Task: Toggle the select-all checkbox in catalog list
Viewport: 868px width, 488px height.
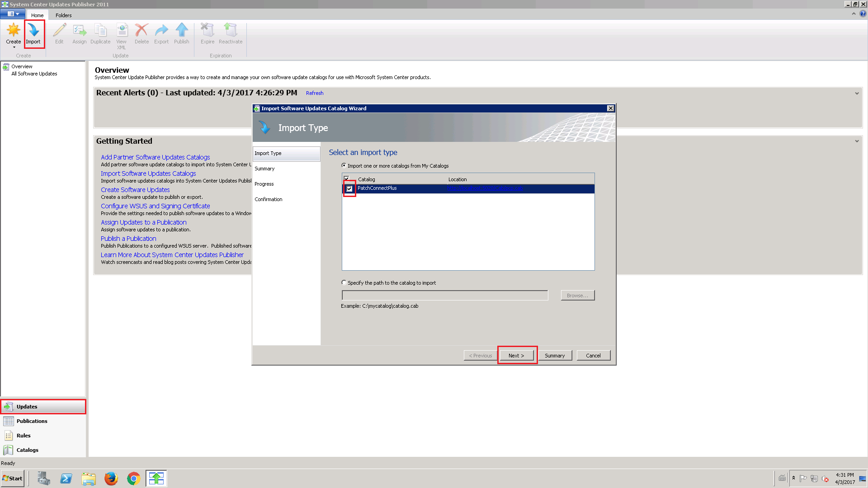Action: (346, 178)
